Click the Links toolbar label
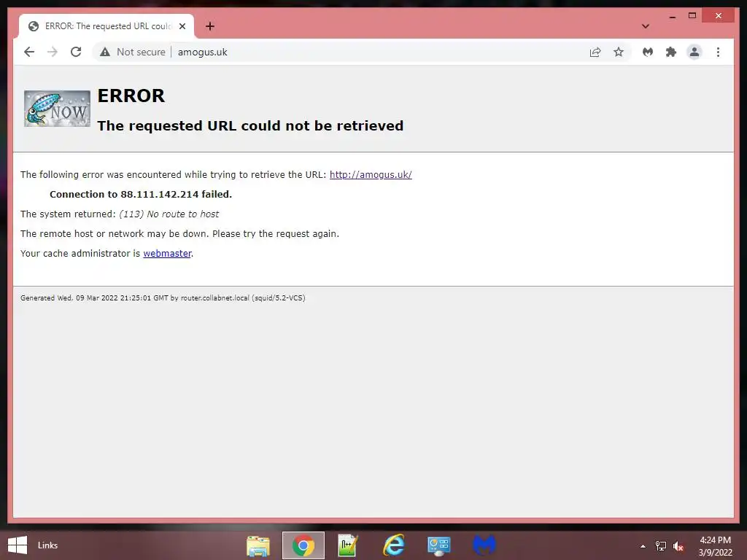The height and width of the screenshot is (560, 747). tap(47, 545)
